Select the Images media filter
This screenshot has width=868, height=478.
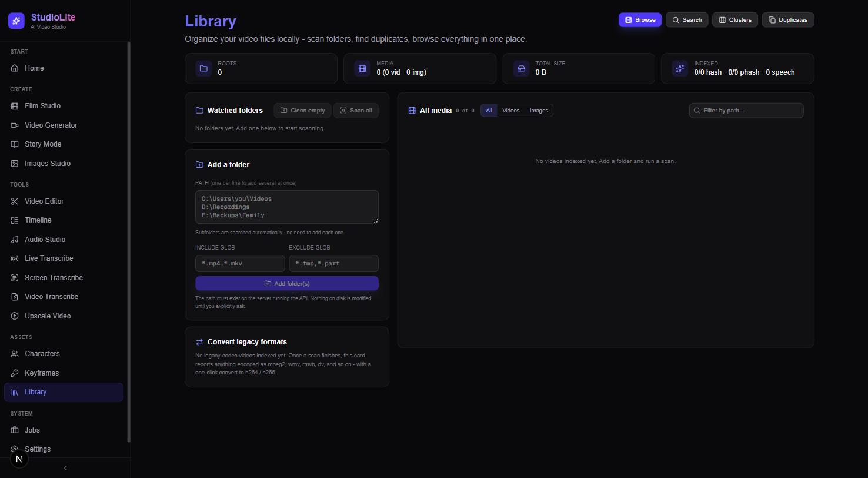pos(539,111)
